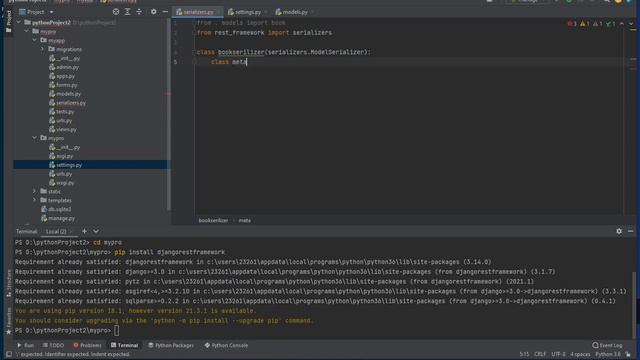The image size is (640, 360).
Task: Go to previous highlighted error arrow
Action: (622, 24)
